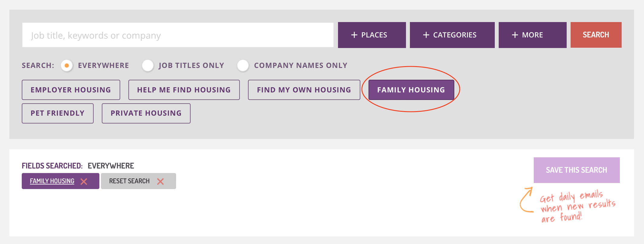Select the Everywhere radio button
Image resolution: width=644 pixels, height=244 pixels.
pyautogui.click(x=67, y=65)
